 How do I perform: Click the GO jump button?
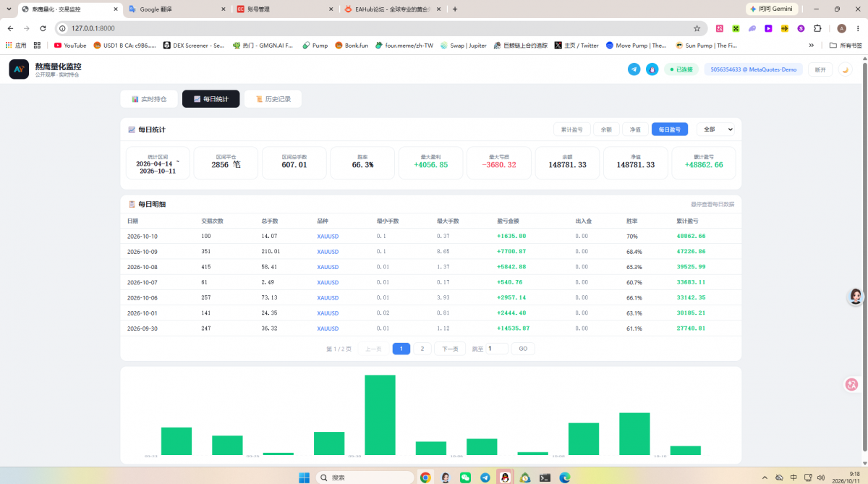click(523, 349)
